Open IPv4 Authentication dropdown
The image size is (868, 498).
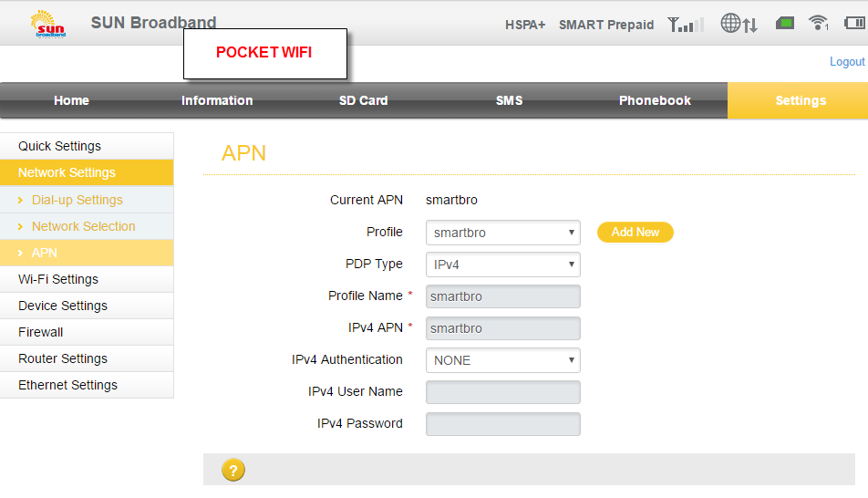tap(502, 360)
